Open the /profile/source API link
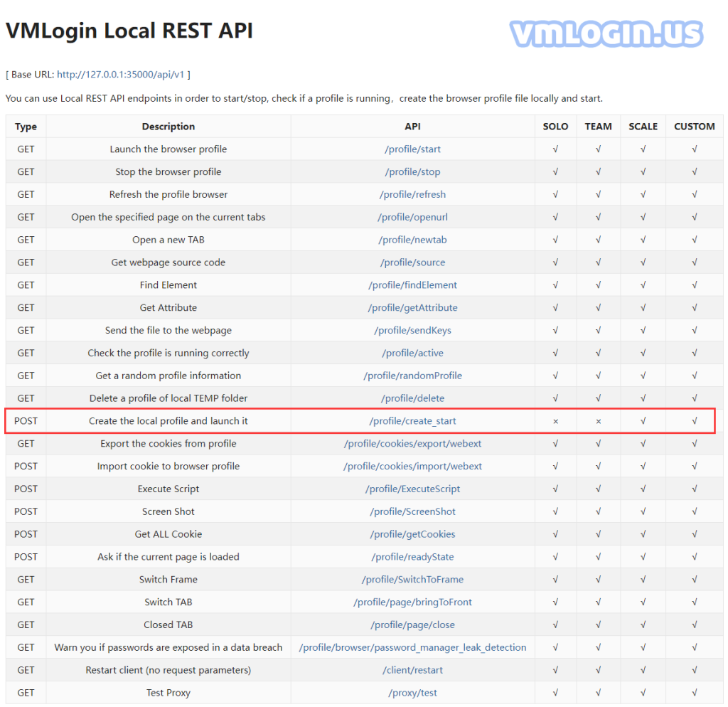The width and height of the screenshot is (728, 707). [412, 262]
